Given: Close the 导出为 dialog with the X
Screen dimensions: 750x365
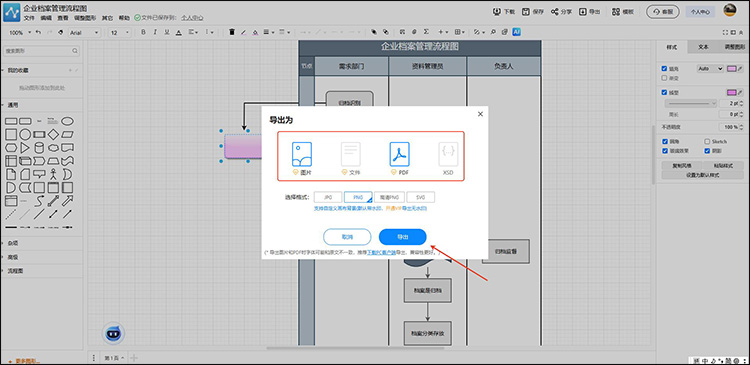Looking at the screenshot, I should 480,114.
